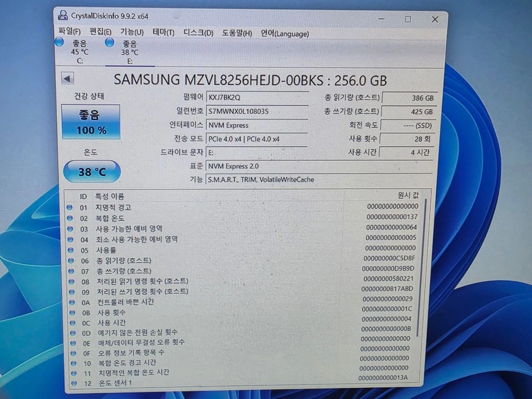Select the C: drive 45 °C tab

click(x=80, y=52)
